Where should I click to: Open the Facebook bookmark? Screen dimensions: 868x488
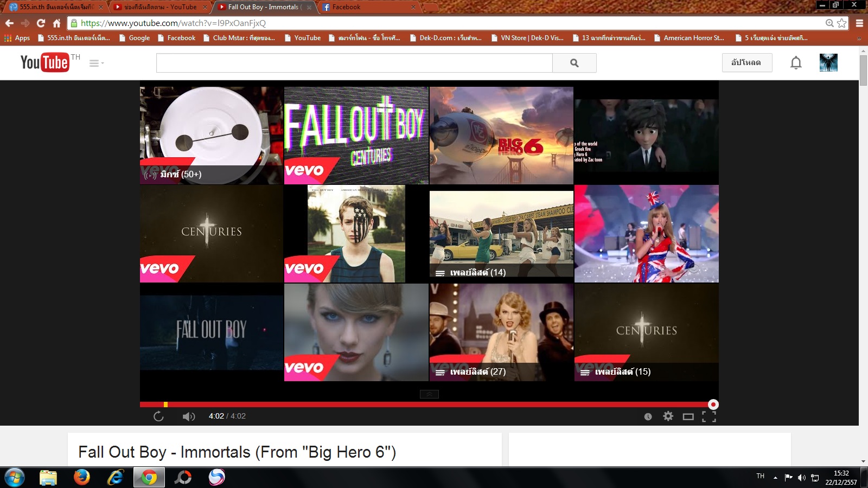[176, 38]
